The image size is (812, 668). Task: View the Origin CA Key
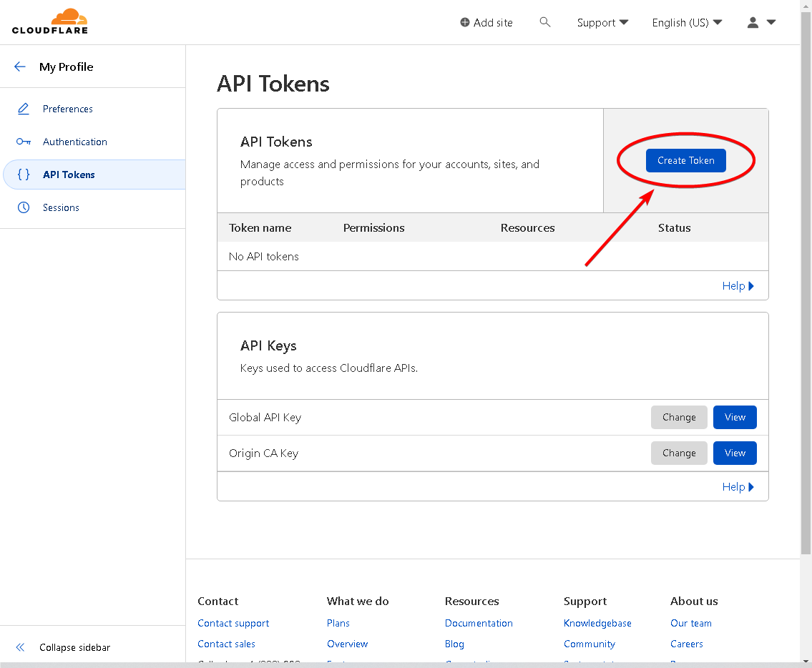tap(735, 453)
